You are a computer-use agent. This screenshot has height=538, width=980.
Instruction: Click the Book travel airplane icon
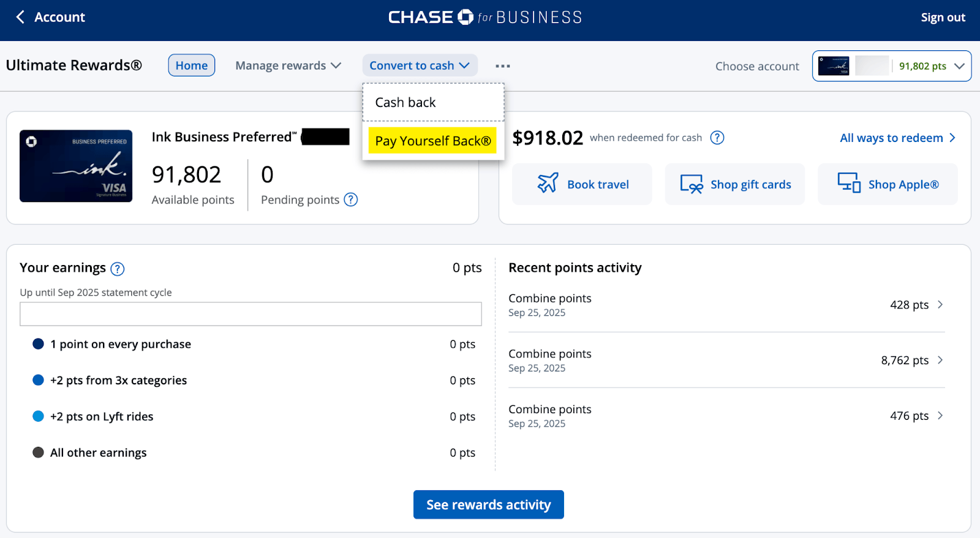point(548,184)
